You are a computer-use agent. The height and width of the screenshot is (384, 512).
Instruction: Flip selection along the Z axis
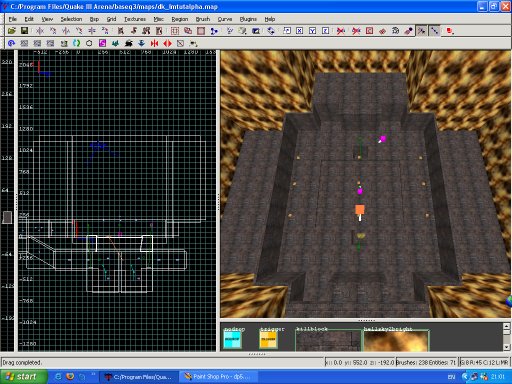(x=92, y=31)
